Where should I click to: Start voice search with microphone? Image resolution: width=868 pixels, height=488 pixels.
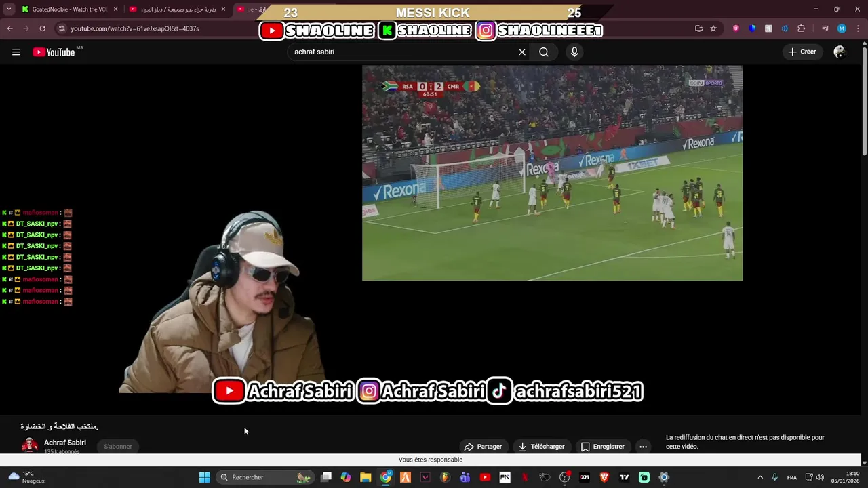click(574, 52)
